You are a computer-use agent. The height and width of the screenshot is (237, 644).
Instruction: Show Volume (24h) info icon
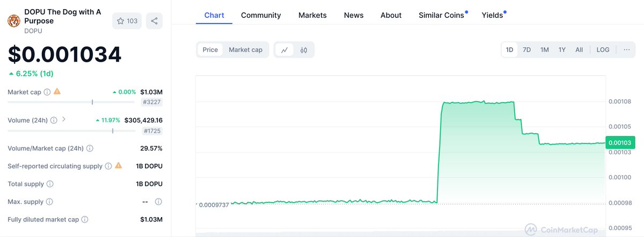[54, 120]
